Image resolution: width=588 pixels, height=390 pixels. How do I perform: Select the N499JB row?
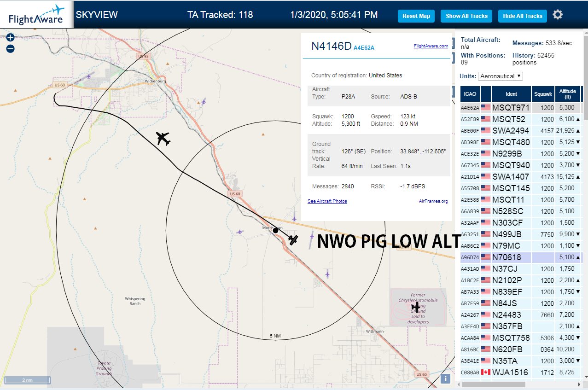coord(521,234)
